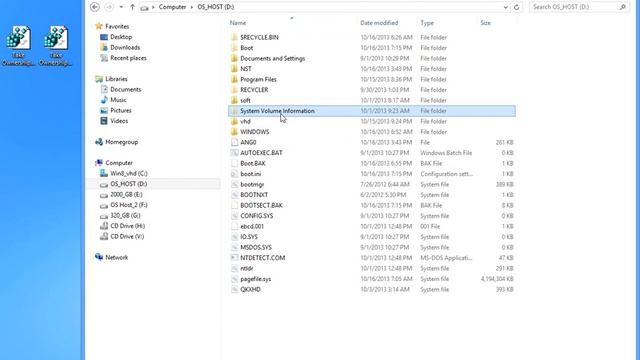The height and width of the screenshot is (360, 640).
Task: Sort by the Name column header
Action: 238,23
